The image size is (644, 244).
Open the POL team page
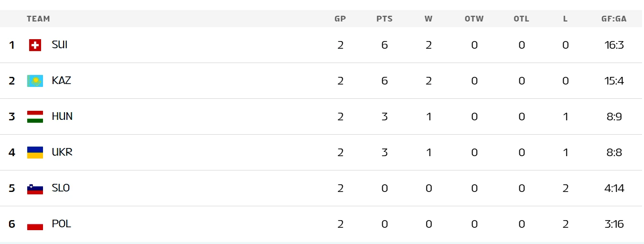(x=62, y=224)
